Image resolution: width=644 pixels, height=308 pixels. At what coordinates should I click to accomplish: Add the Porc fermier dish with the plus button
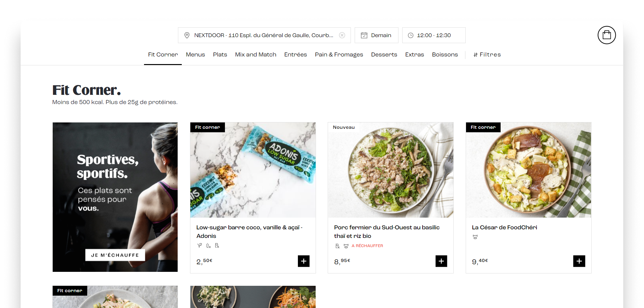[441, 261]
